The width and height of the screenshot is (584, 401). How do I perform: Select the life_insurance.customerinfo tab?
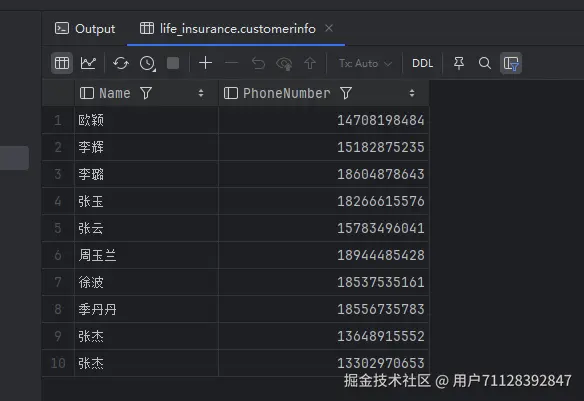click(228, 29)
